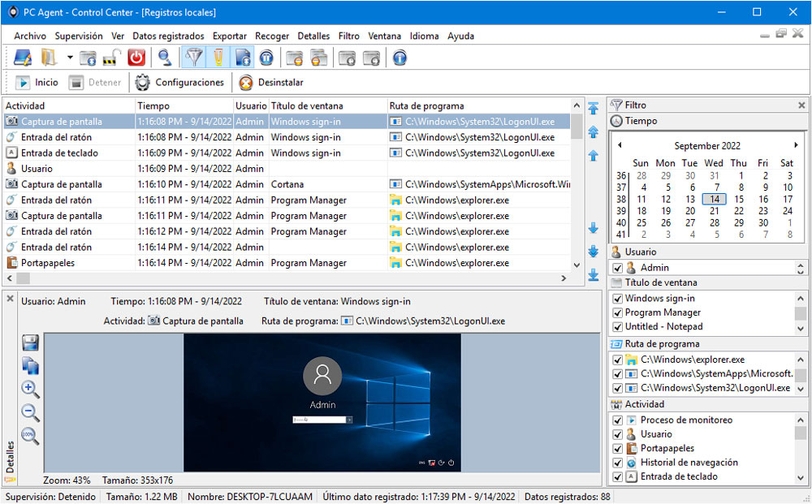The height and width of the screenshot is (504, 812).
Task: Reset screenshot zoom to 100%
Action: click(29, 436)
